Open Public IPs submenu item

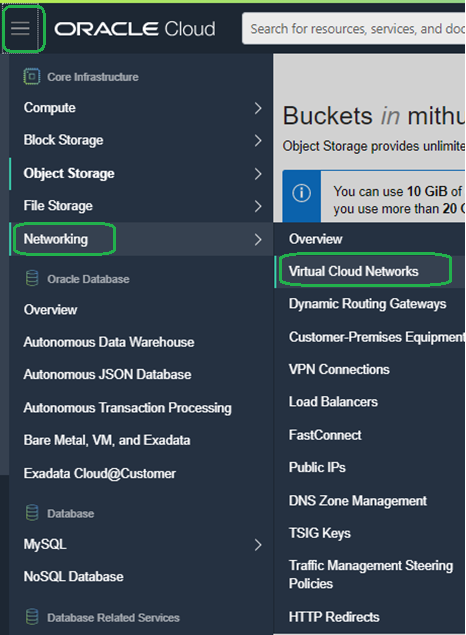click(317, 467)
